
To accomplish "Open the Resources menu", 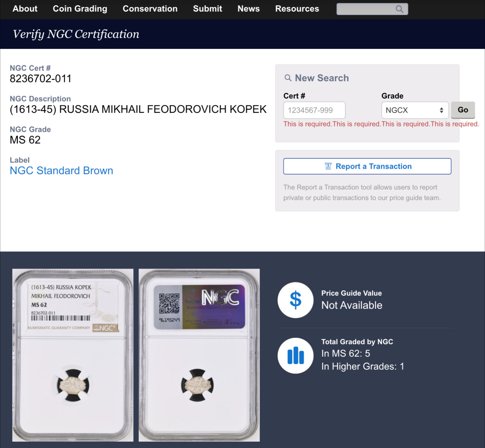I will click(297, 9).
